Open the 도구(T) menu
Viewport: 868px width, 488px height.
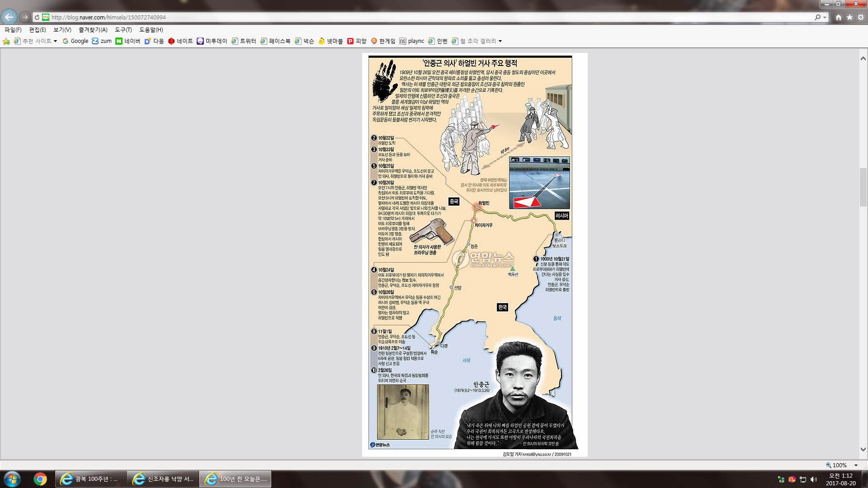click(123, 30)
